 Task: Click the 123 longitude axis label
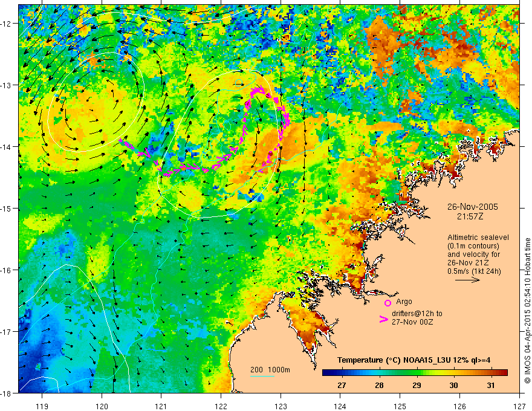[281, 406]
